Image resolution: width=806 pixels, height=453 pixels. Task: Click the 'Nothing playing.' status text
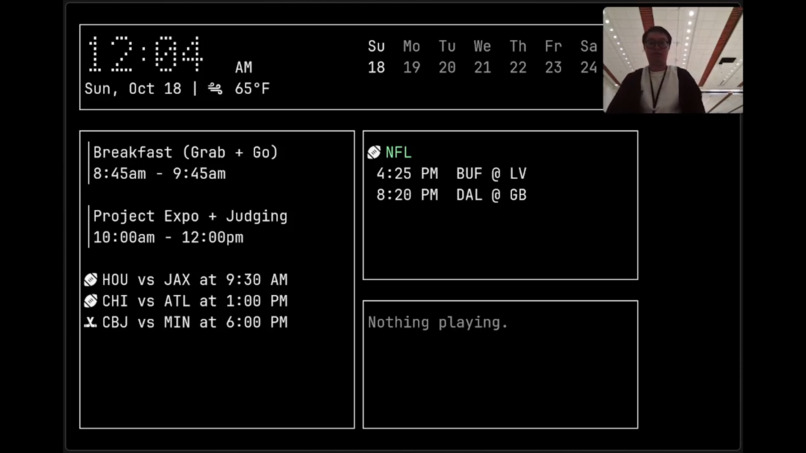coord(437,322)
